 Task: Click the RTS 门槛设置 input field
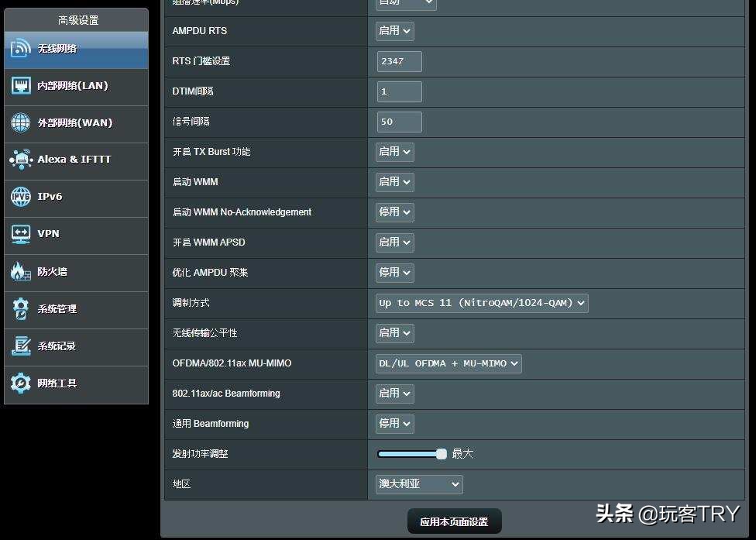pos(398,61)
